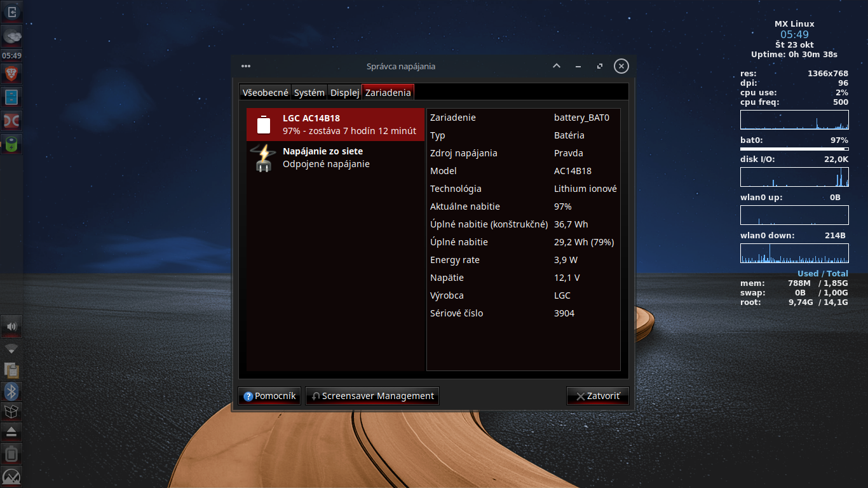The image size is (868, 488).
Task: Open the window menu (three dots) button
Action: point(246,66)
